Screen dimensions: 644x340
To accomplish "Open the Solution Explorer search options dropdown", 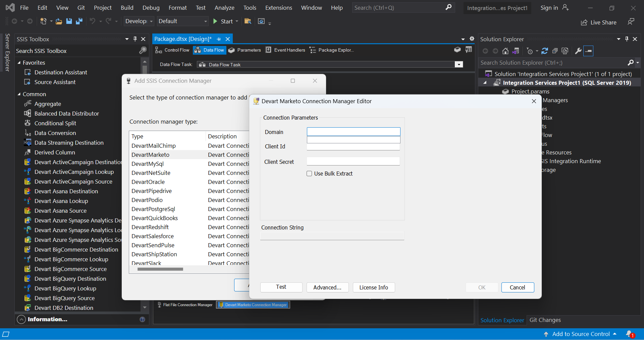I will pyautogui.click(x=638, y=63).
